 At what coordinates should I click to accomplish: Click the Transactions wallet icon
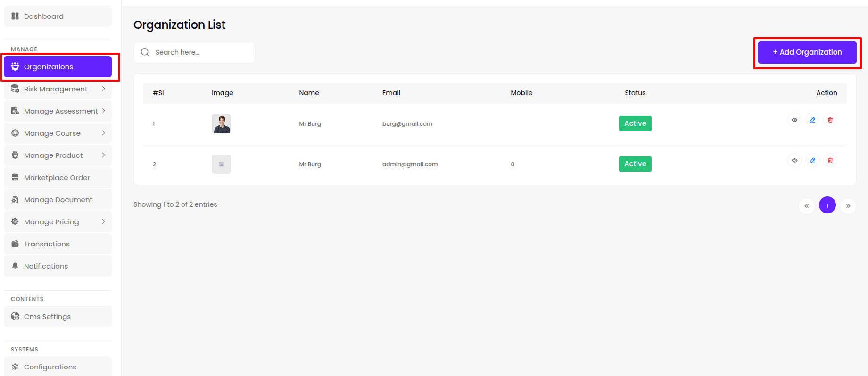click(15, 244)
